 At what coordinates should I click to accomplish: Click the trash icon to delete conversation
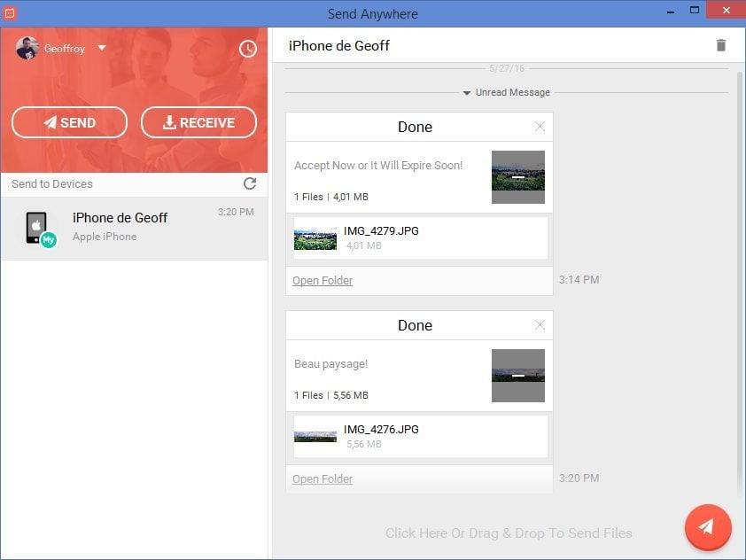(721, 45)
